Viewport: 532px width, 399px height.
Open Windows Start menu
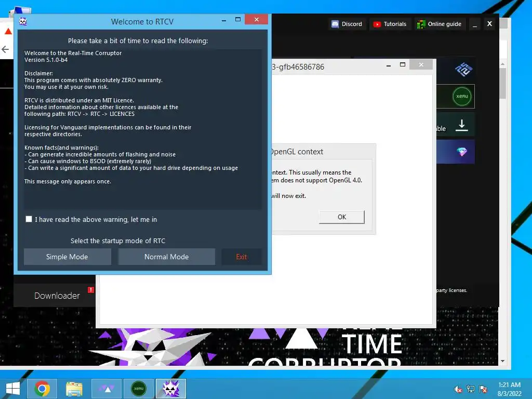(13, 389)
